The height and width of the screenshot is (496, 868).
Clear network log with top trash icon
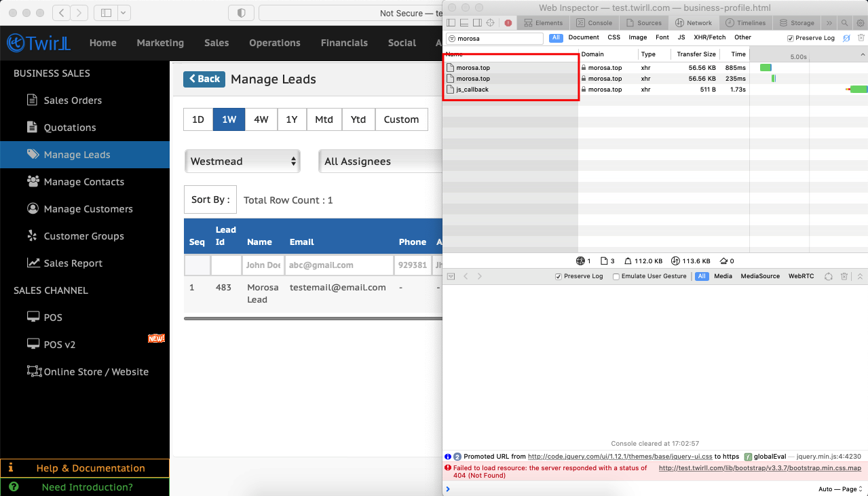(861, 38)
